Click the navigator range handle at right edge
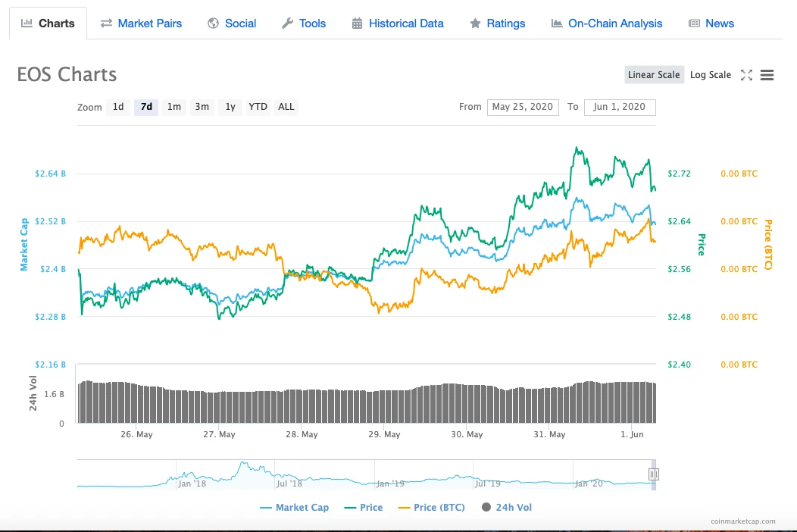The height and width of the screenshot is (532, 797). (654, 474)
